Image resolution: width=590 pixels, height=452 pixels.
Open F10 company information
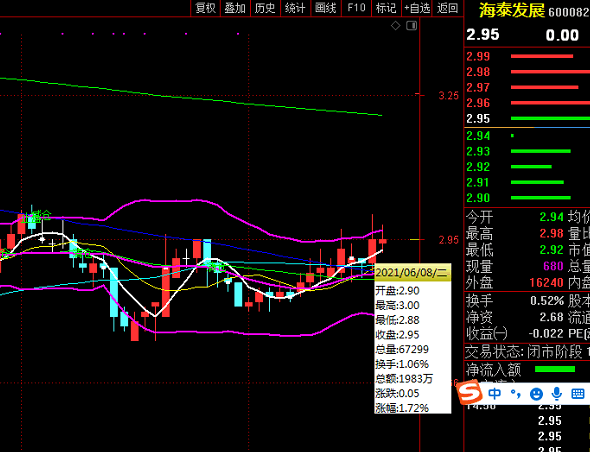[356, 8]
